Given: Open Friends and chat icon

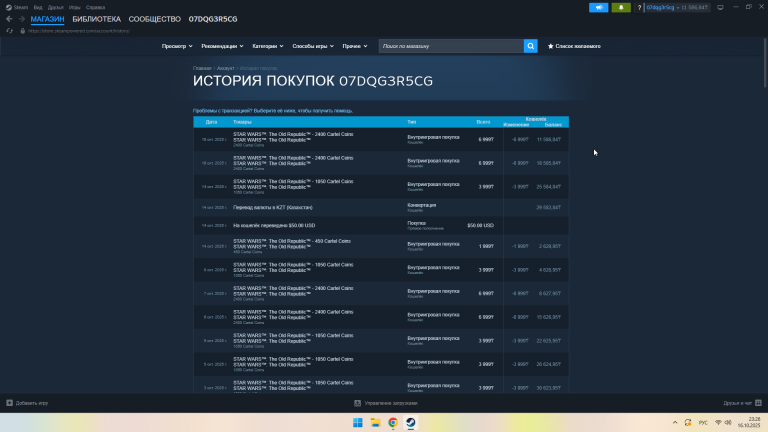Looking at the screenshot, I should point(758,403).
